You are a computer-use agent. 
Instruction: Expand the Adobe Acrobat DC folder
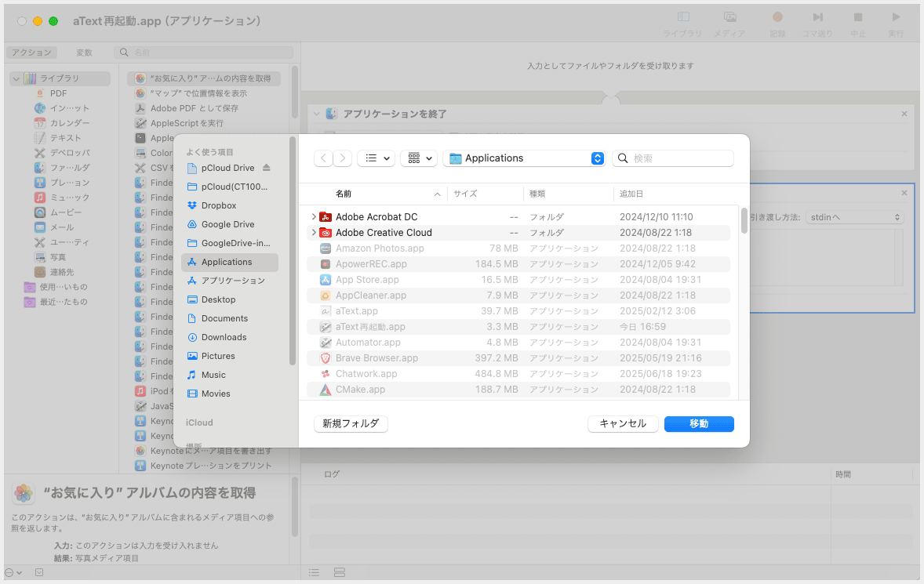point(314,217)
